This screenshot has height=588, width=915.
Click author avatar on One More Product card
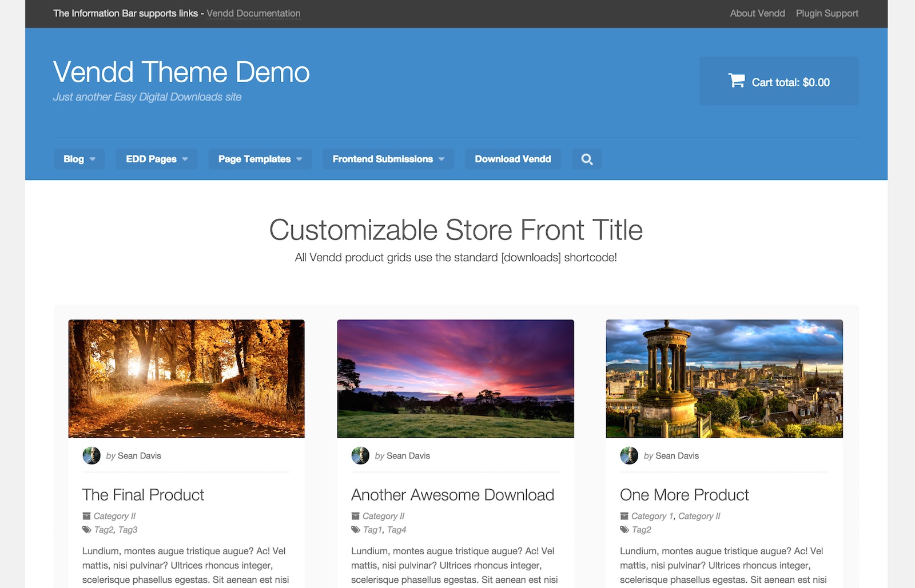coord(629,455)
